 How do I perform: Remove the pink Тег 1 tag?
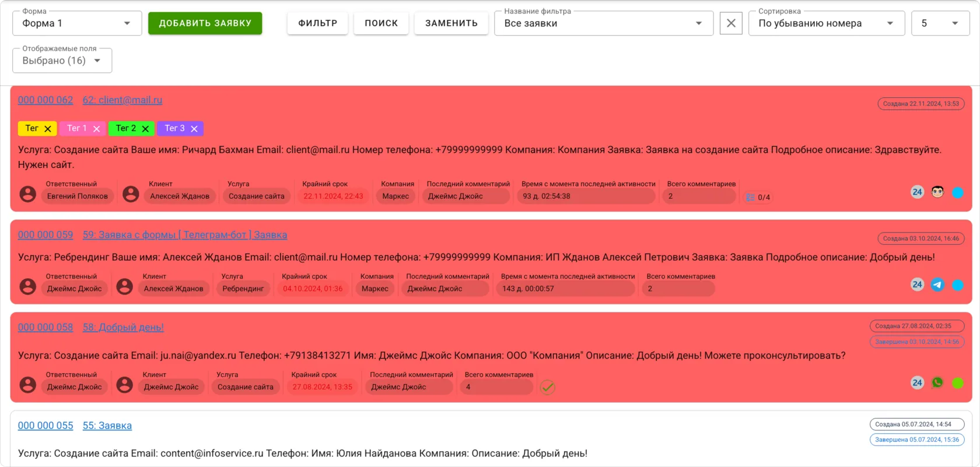[96, 129]
